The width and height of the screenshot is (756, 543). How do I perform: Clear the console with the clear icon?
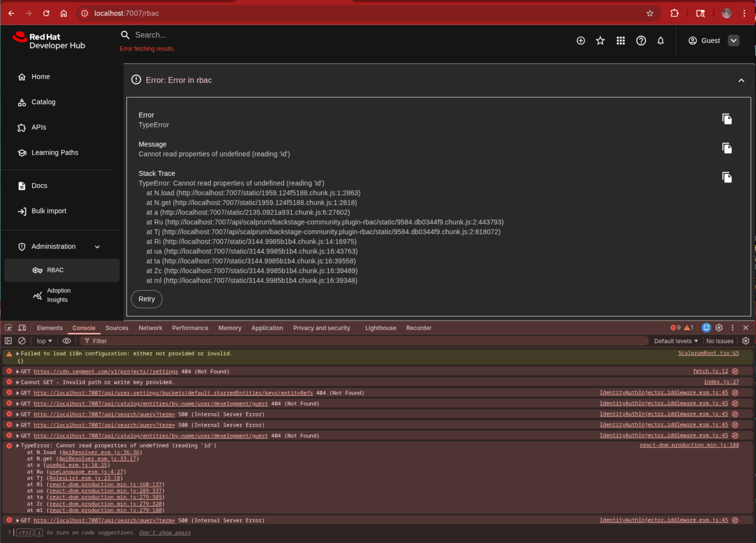tap(22, 341)
